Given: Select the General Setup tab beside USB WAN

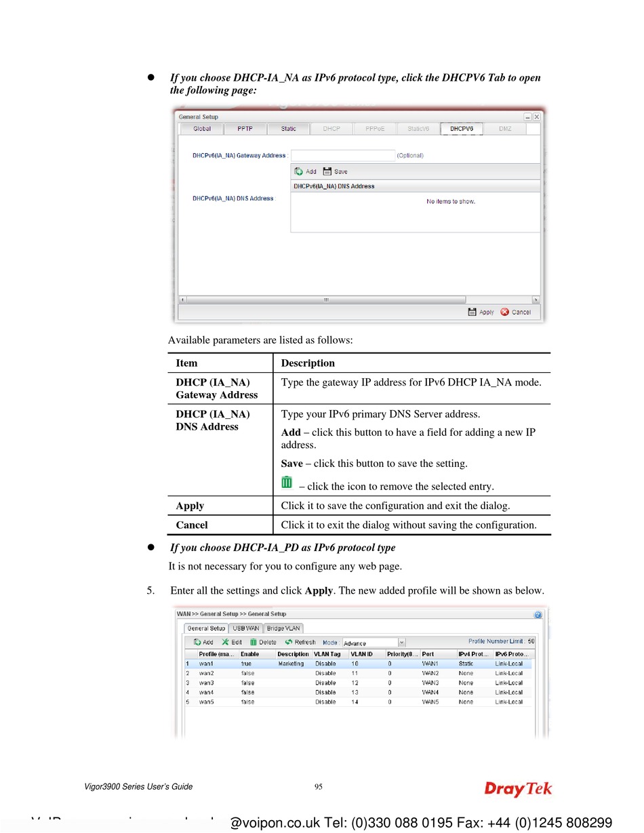Looking at the screenshot, I should 206,628.
